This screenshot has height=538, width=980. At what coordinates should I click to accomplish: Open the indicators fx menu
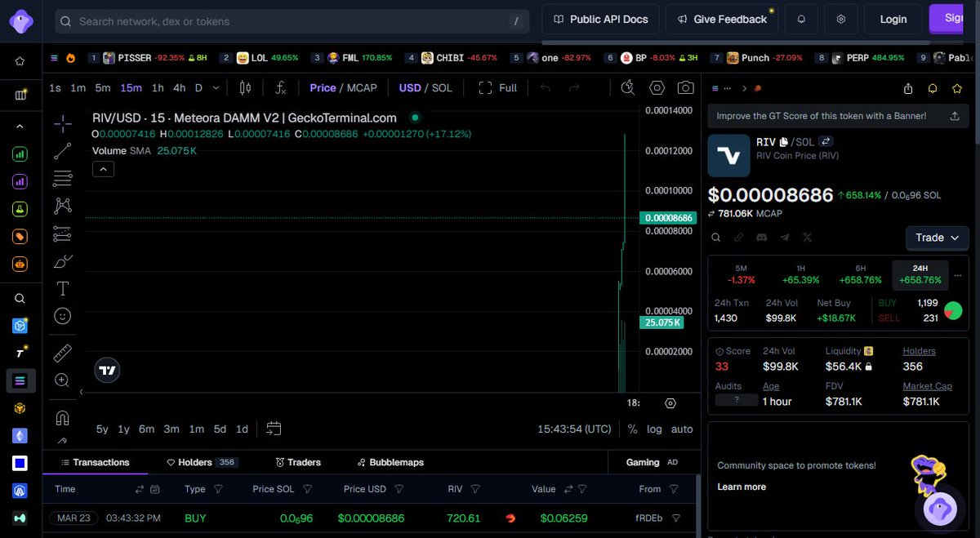[x=280, y=87]
